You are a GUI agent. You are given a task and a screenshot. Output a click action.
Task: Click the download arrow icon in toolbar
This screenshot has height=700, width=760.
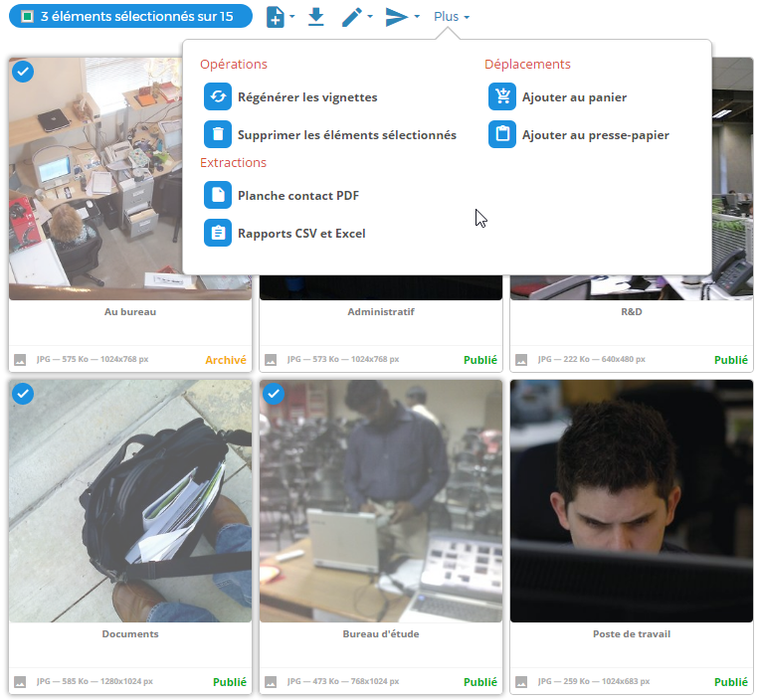click(316, 17)
